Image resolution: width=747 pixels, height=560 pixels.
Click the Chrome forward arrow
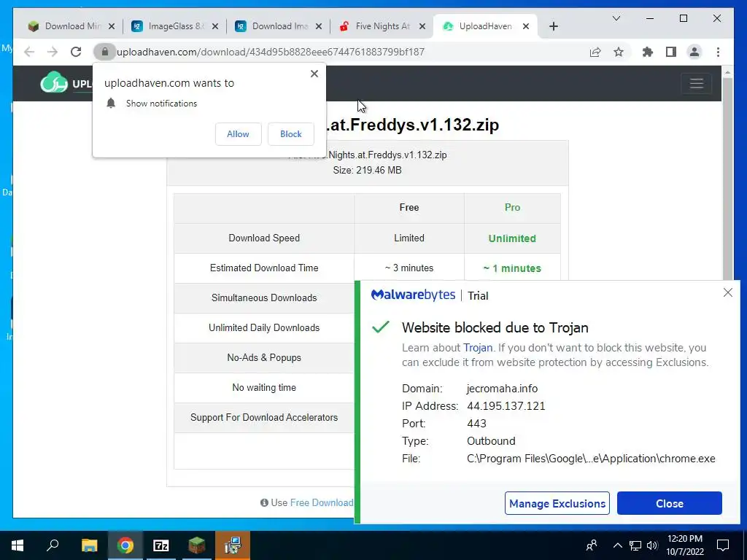pyautogui.click(x=53, y=52)
